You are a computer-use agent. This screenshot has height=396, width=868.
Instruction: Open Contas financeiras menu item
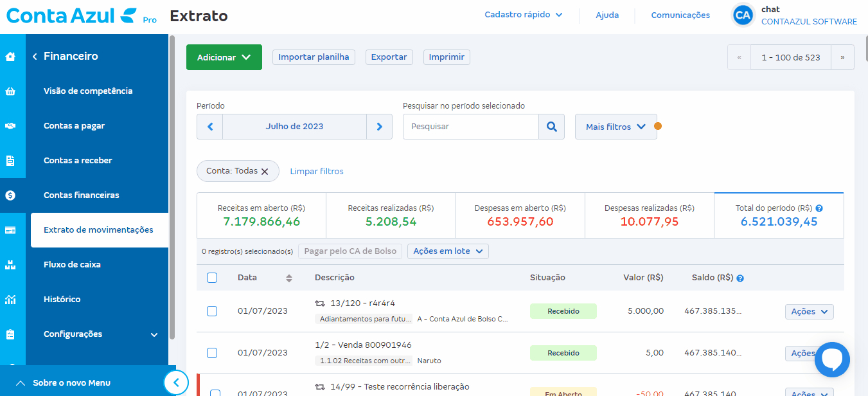tap(82, 195)
